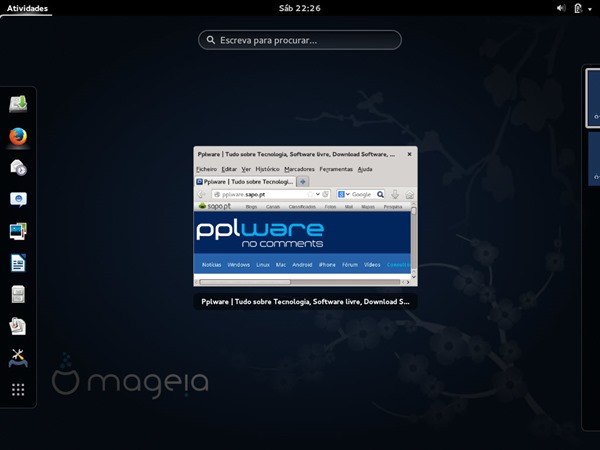The width and height of the screenshot is (600, 450).
Task: Open the Android link on Pplware
Action: click(302, 265)
